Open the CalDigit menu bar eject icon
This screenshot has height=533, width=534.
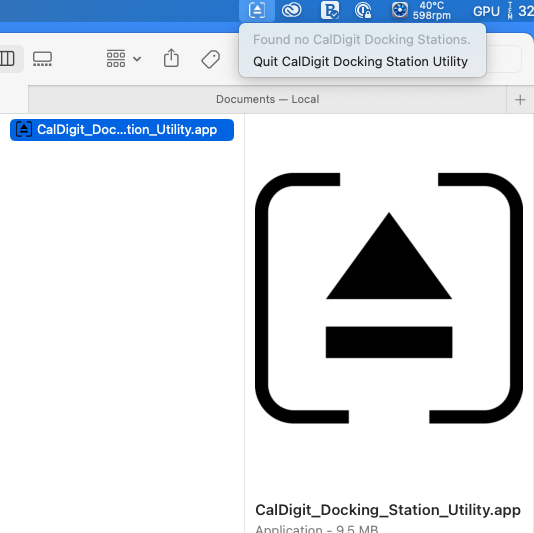[x=257, y=11]
